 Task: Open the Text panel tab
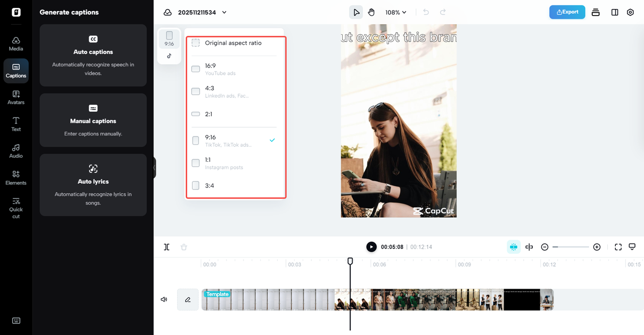coord(16,124)
